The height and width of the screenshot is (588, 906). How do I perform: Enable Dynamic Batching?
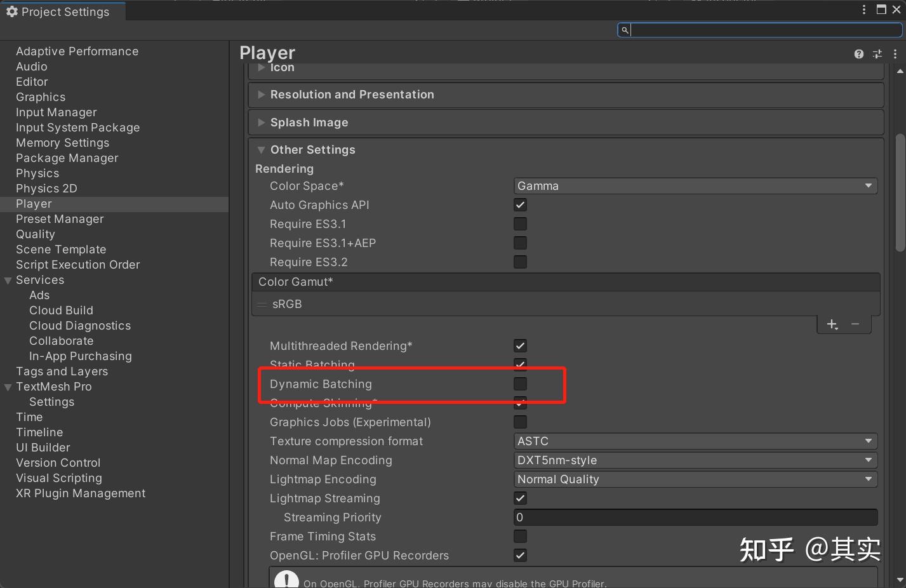click(x=519, y=384)
